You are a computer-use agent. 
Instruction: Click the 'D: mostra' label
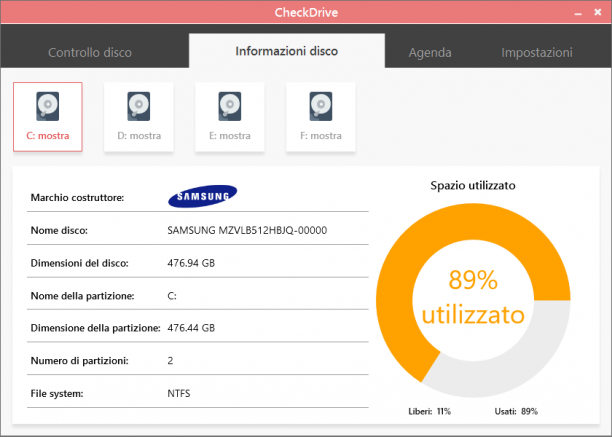(x=139, y=136)
